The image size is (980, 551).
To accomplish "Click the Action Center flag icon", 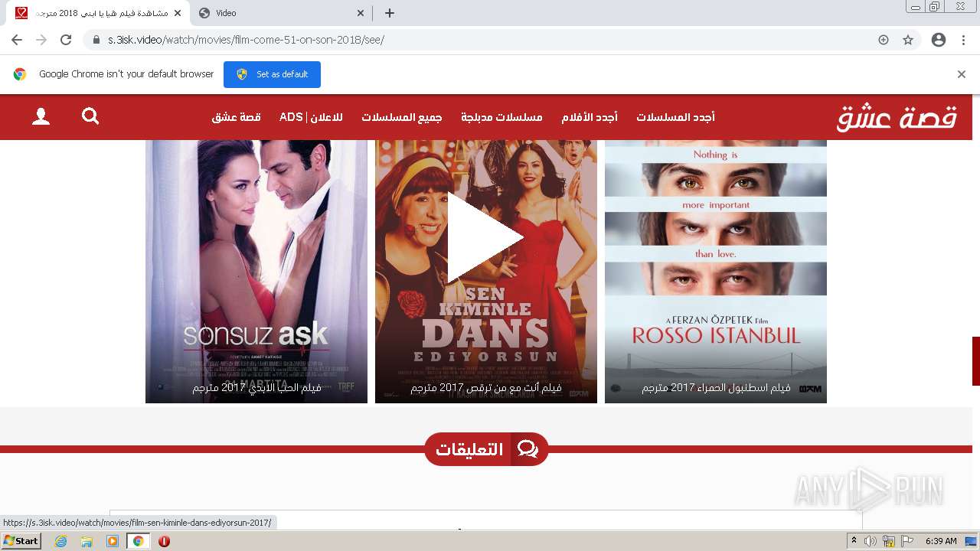I will tap(907, 541).
